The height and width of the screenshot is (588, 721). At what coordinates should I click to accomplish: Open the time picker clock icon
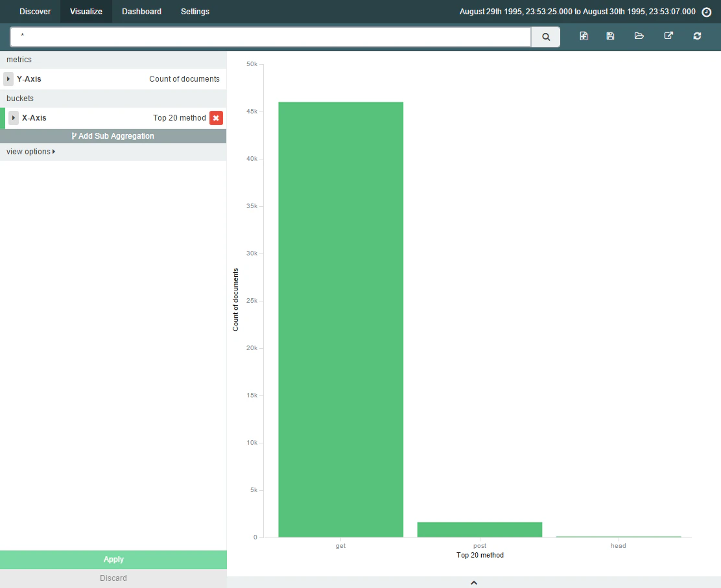pos(707,12)
